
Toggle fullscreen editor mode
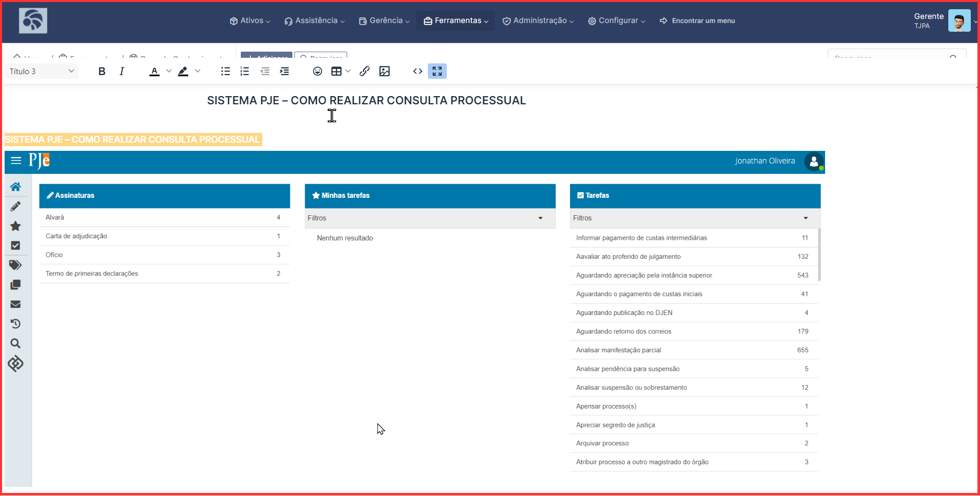click(x=437, y=71)
